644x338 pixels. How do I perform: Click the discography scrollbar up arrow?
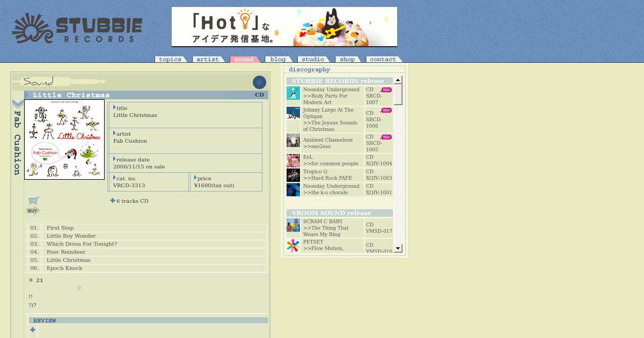(x=398, y=80)
